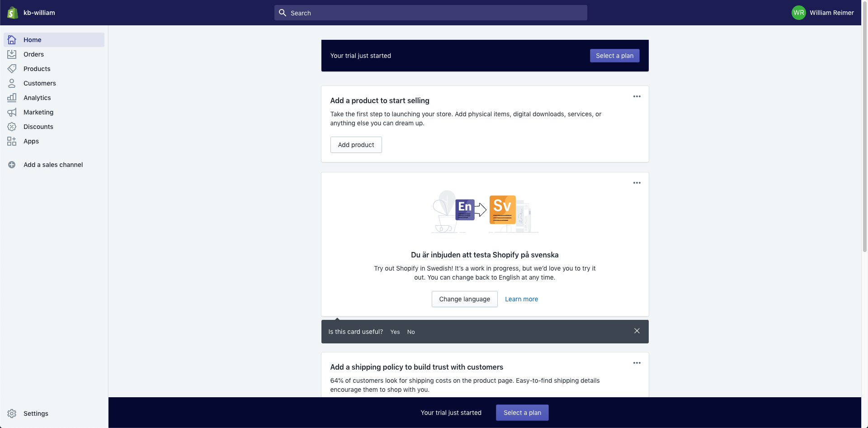Image resolution: width=868 pixels, height=428 pixels.
Task: Select Add a sales channel
Action: click(54, 165)
